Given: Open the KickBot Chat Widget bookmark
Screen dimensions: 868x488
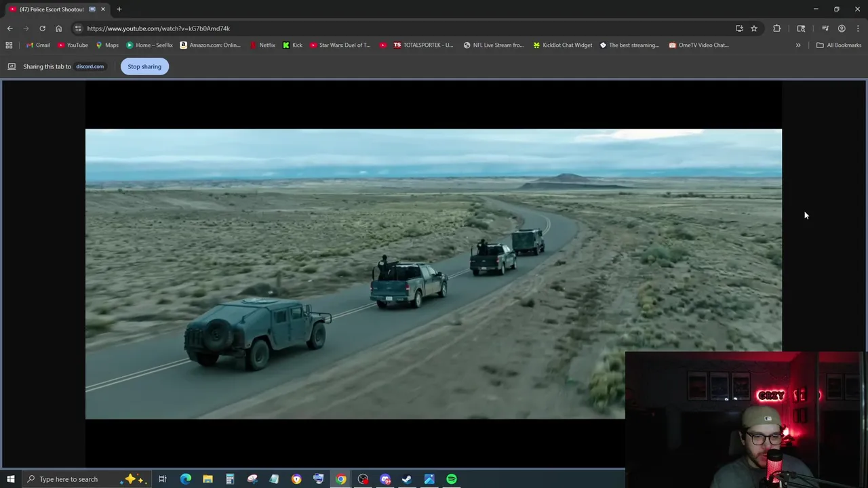Looking at the screenshot, I should coord(563,45).
